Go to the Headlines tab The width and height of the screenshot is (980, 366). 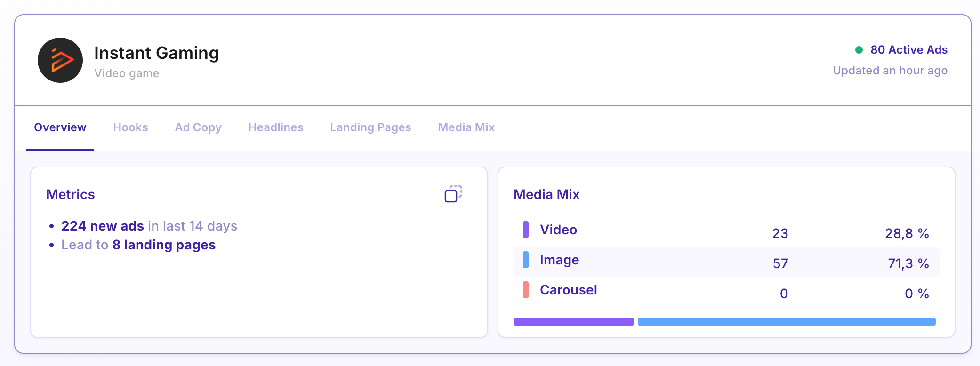pyautogui.click(x=276, y=127)
